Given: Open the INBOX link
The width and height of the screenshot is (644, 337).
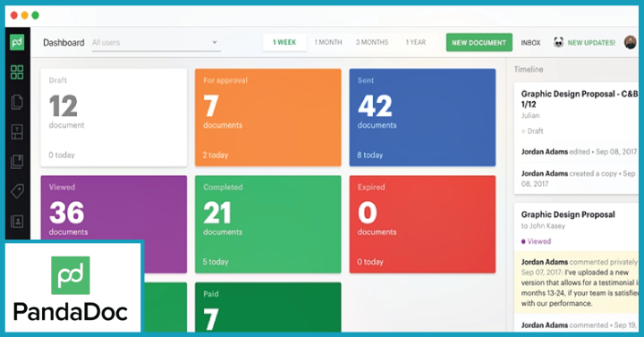Looking at the screenshot, I should [530, 43].
